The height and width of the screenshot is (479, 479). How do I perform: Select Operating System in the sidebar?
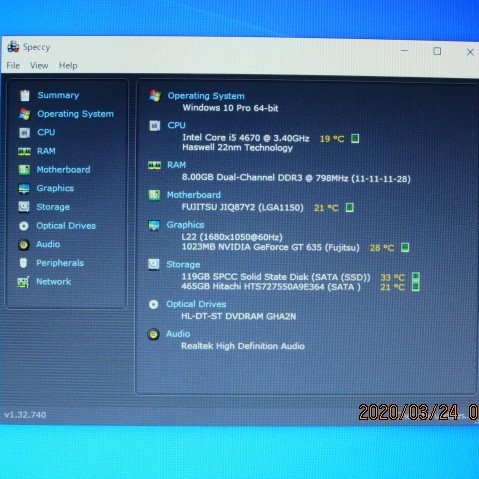[x=75, y=114]
